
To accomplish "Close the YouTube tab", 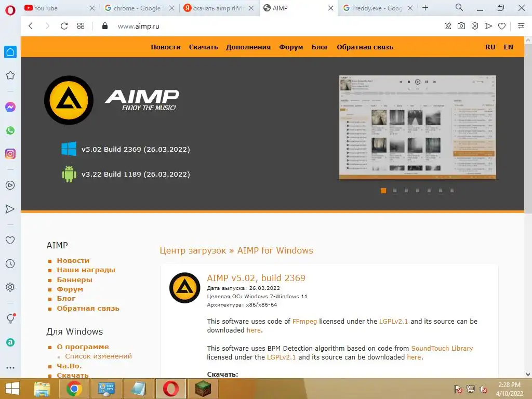I will coord(92,8).
